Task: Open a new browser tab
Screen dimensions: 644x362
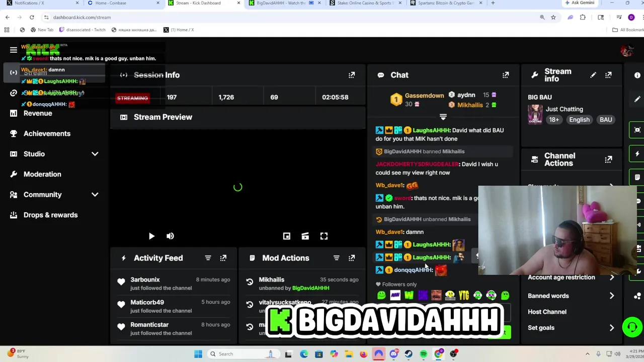Action: coord(493,3)
